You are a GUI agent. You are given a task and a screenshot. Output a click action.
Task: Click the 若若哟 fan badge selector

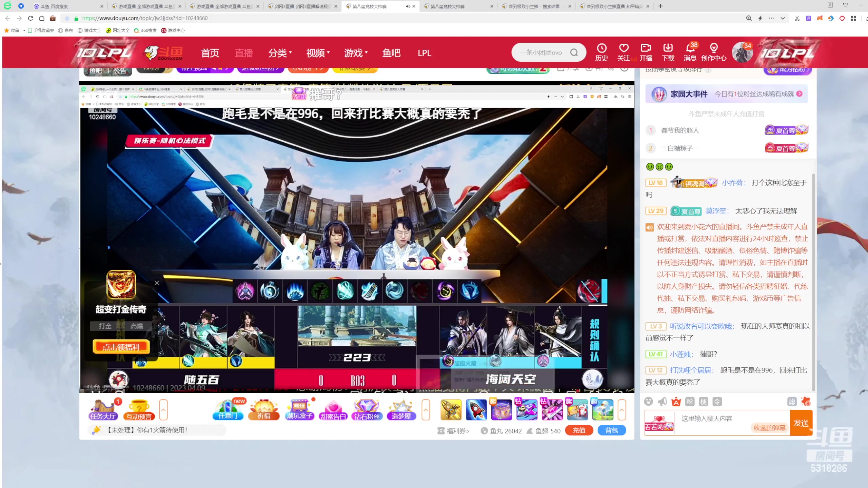click(x=659, y=423)
